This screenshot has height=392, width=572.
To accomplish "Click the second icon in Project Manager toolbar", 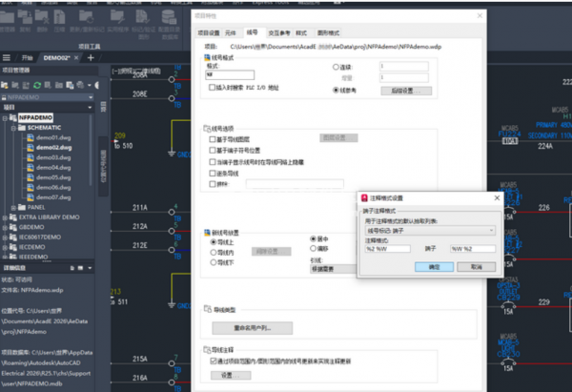I will [x=15, y=86].
